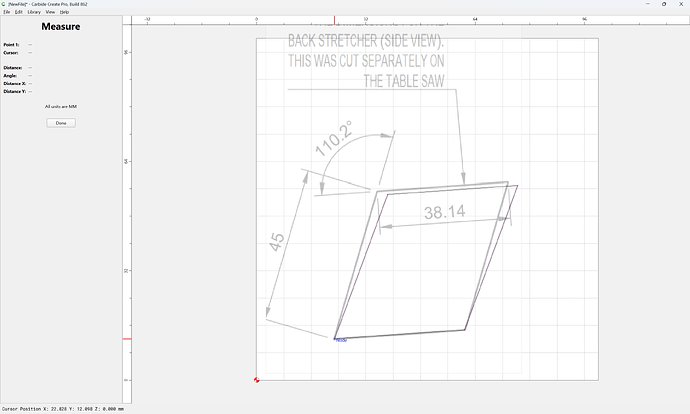Click the Carbide Create app icon in title bar
The image size is (690, 414).
tap(4, 4)
